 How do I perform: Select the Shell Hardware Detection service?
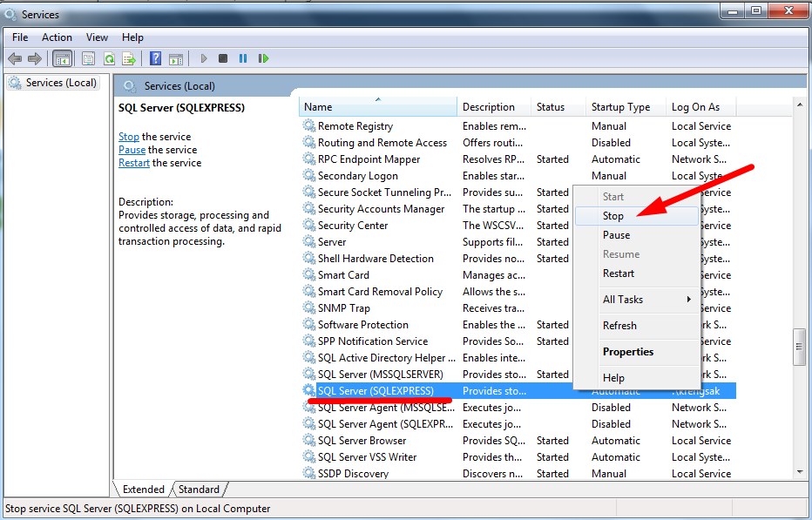(x=436, y=259)
